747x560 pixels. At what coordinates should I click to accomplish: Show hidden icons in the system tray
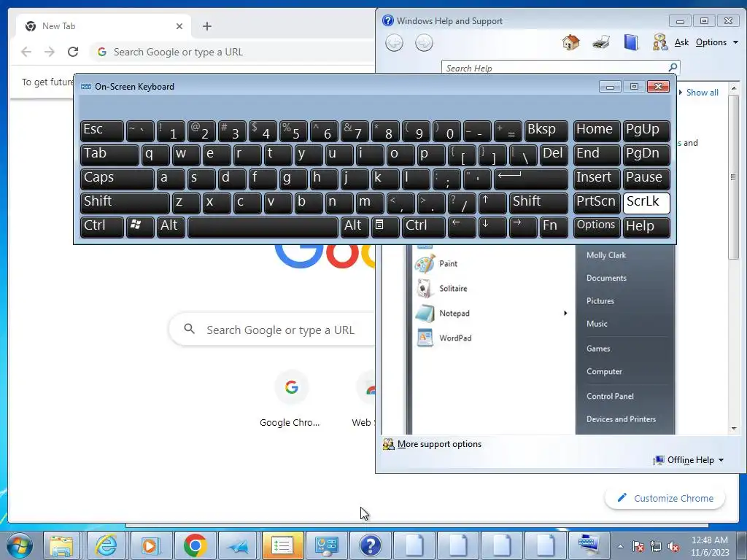pos(620,547)
